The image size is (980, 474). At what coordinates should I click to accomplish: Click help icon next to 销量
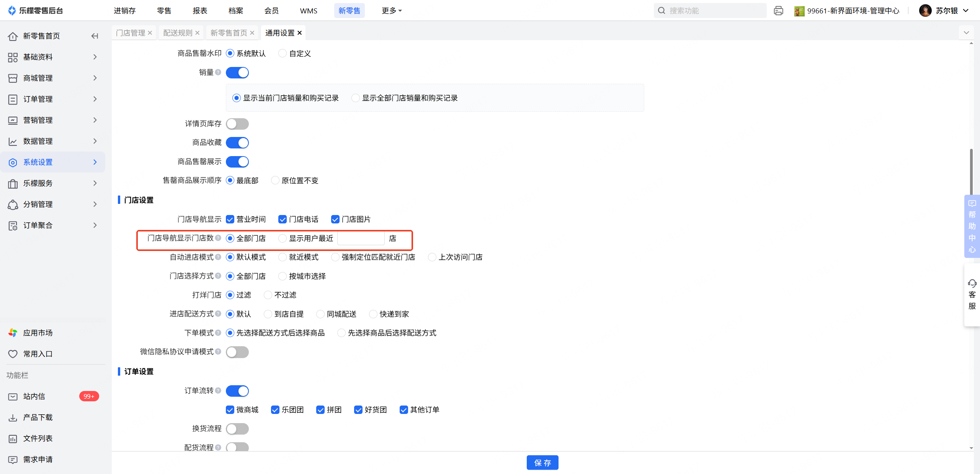[x=218, y=72]
